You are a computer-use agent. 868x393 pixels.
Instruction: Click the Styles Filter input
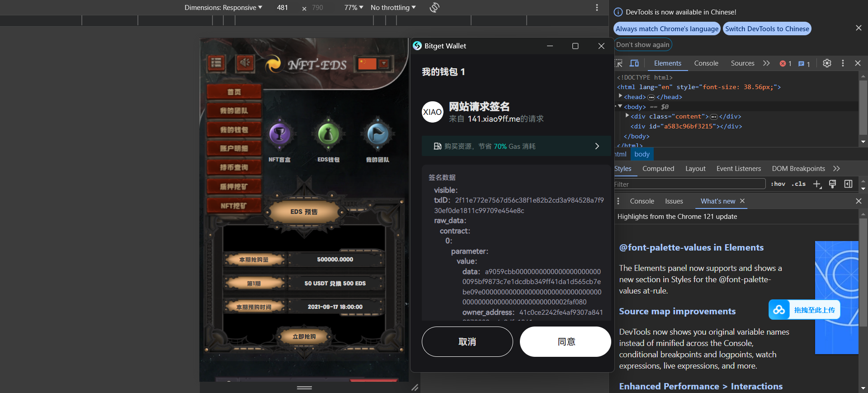pos(689,184)
